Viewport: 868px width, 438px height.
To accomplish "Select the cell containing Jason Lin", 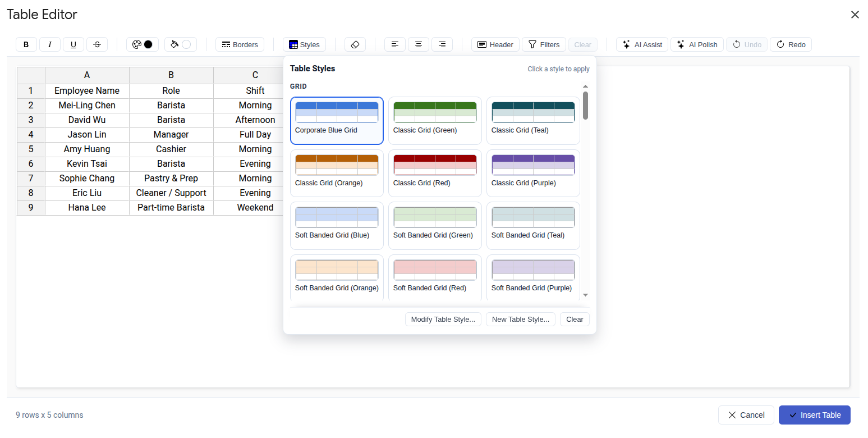I will pyautogui.click(x=86, y=134).
